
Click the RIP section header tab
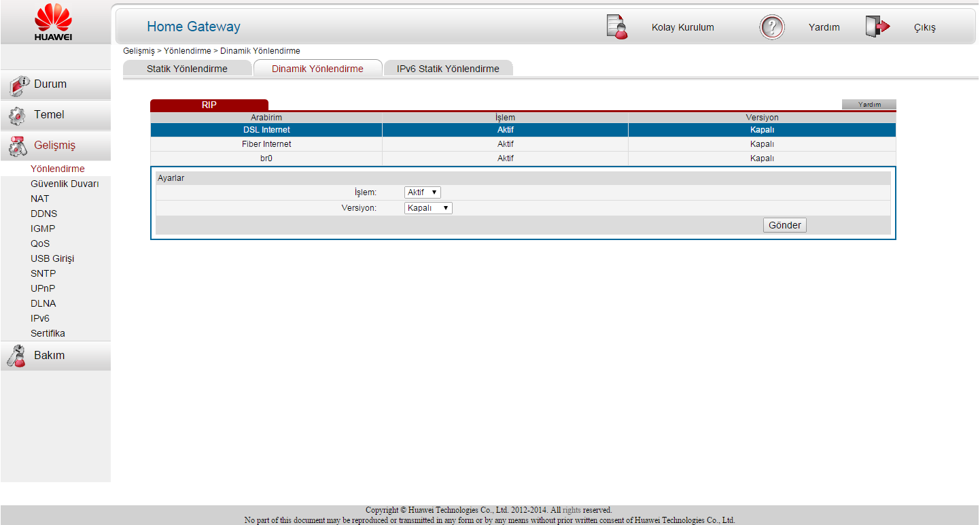tap(209, 105)
